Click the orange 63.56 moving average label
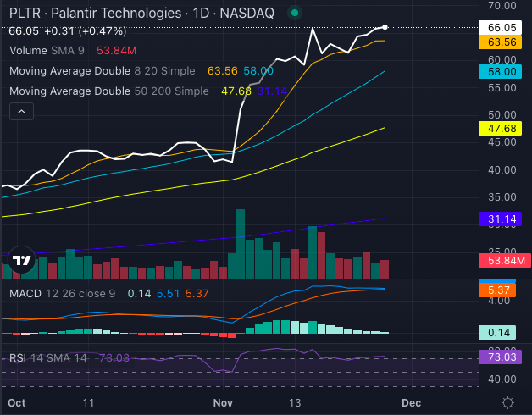Viewport: 532px width, 415px height. pos(503,41)
